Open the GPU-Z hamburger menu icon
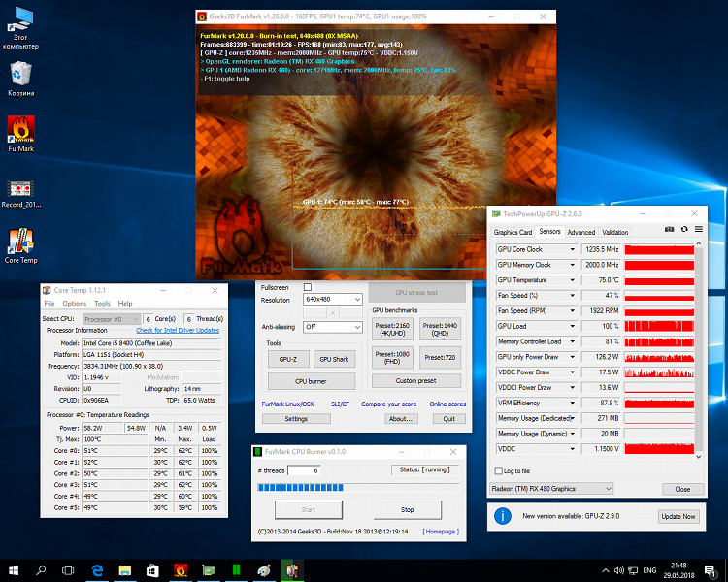728x582 pixels. tap(698, 229)
